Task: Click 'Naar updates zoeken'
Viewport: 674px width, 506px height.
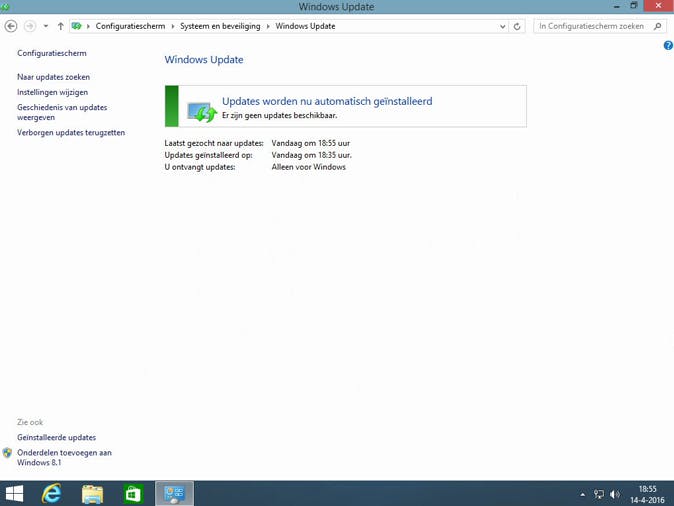Action: (x=53, y=77)
